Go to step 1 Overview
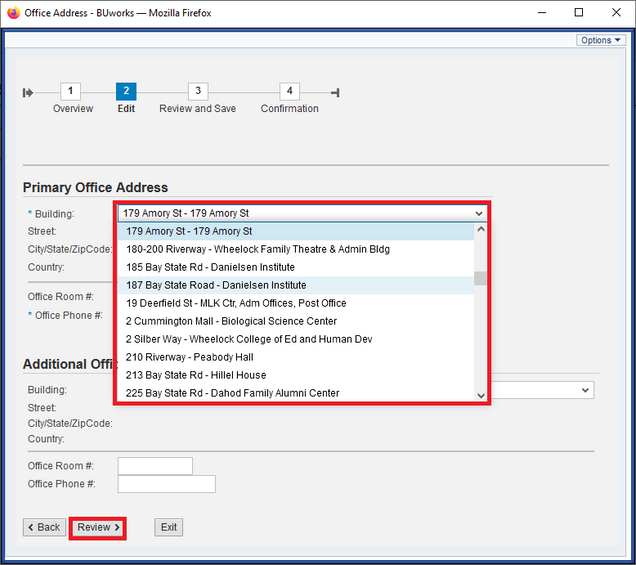636x565 pixels. [71, 91]
